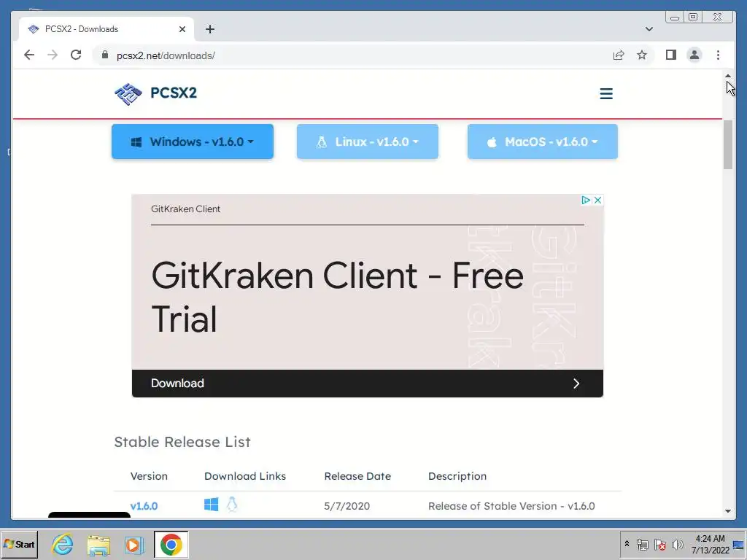747x560 pixels.
Task: Click the Download bar in the GitKraken ad
Action: click(x=368, y=384)
